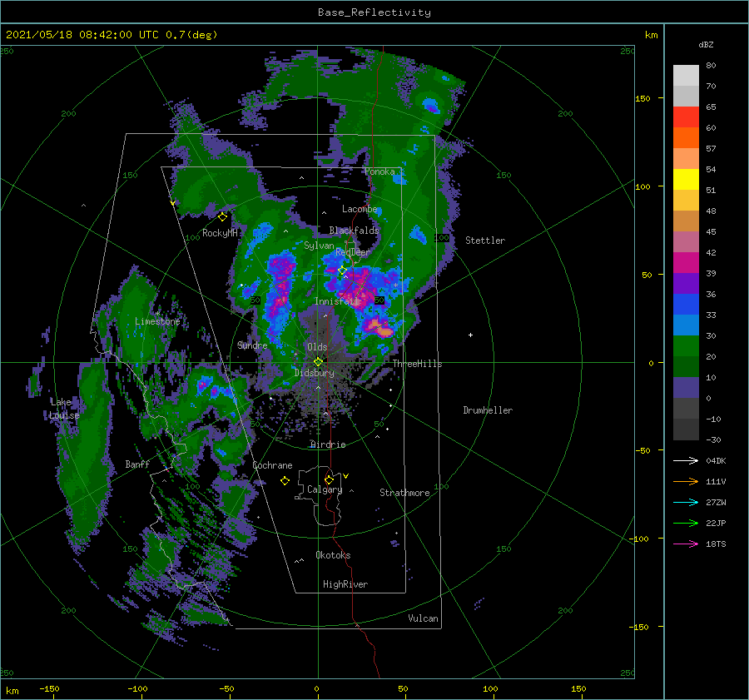
Task: Select the yellow diamond marker below RedDeer
Action: tap(342, 271)
